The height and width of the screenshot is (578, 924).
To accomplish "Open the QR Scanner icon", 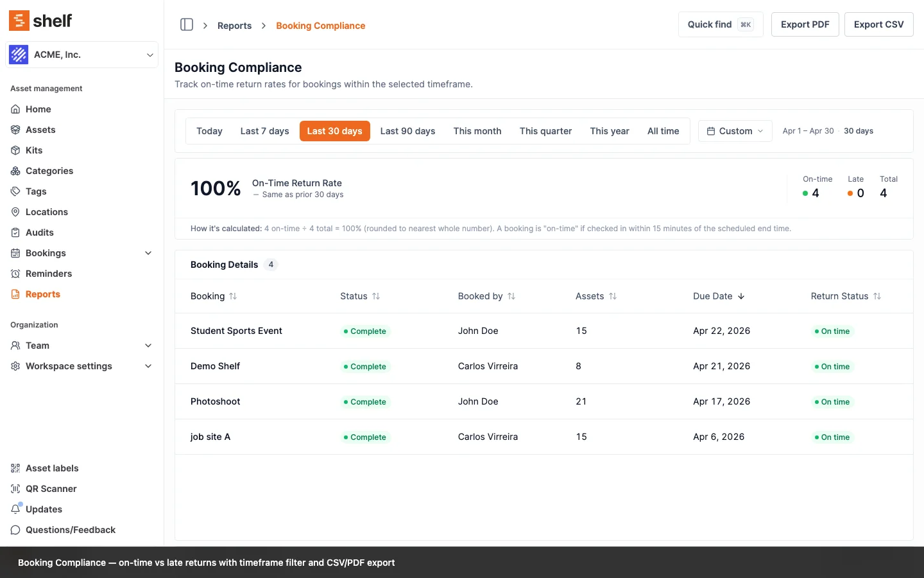I will (x=15, y=489).
